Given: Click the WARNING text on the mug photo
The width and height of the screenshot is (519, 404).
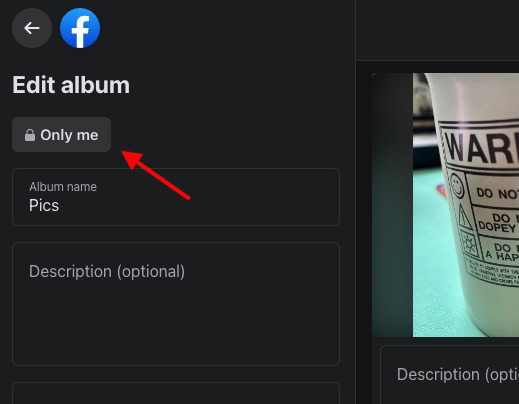Looking at the screenshot, I should (x=482, y=148).
